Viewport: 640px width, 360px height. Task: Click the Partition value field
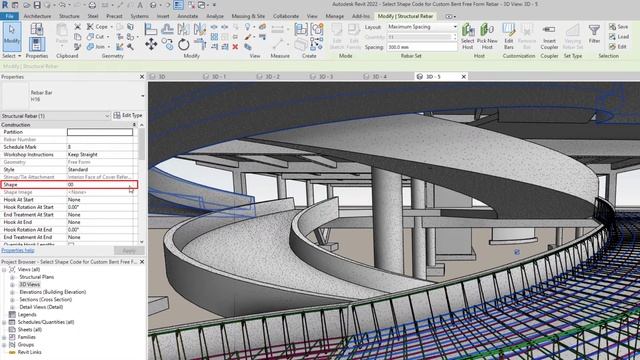(100, 132)
